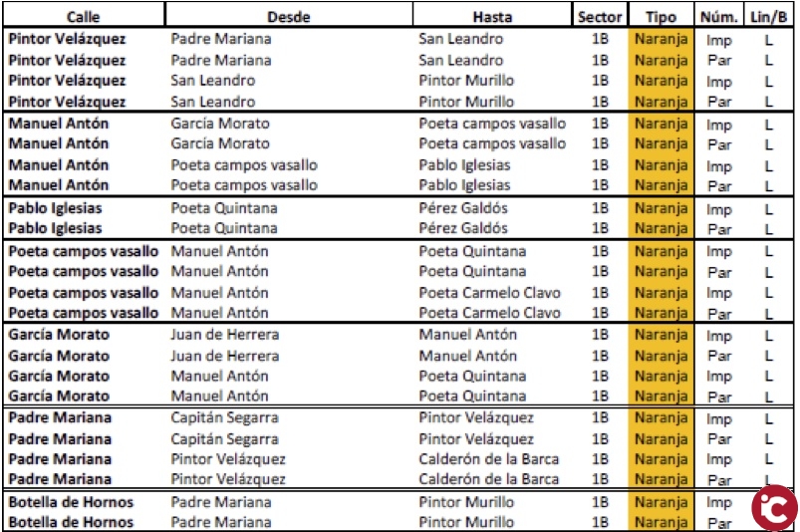This screenshot has width=800, height=532.
Task: Click Capitán Segarra in Padre Mariana Imp row
Action: (x=224, y=417)
